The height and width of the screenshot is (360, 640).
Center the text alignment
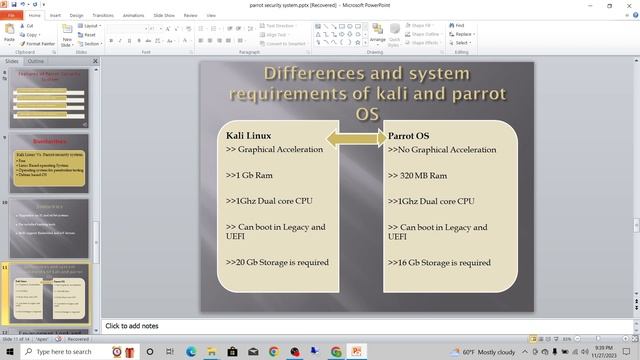point(210,40)
